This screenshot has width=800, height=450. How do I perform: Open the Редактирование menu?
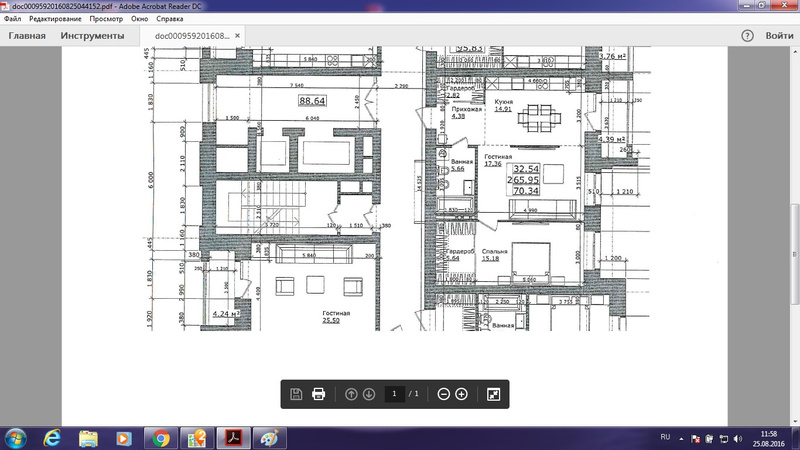coord(55,19)
